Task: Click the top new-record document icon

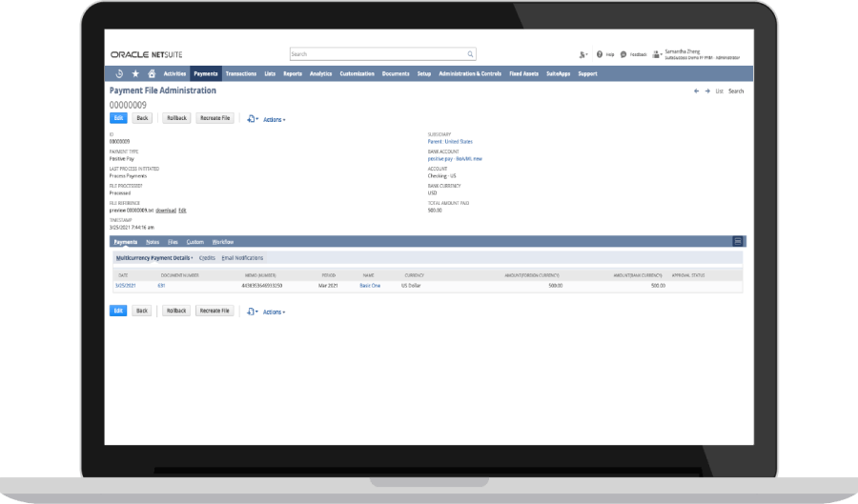Action: click(x=253, y=119)
